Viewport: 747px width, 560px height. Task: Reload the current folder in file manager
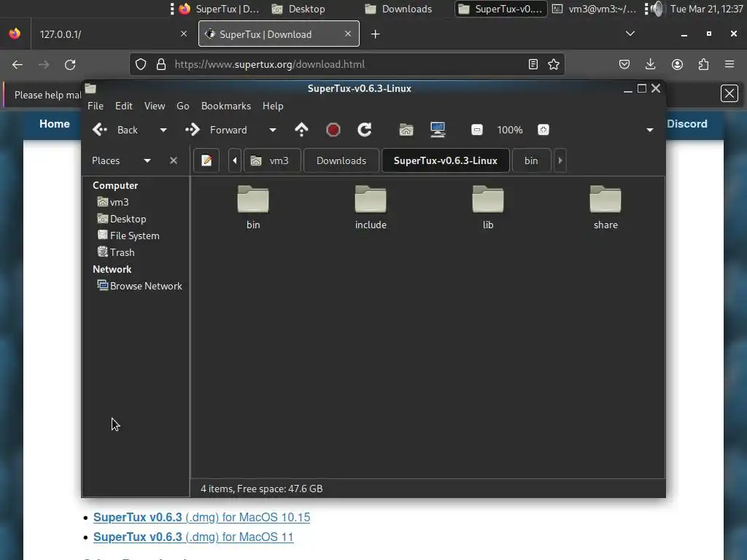[365, 130]
